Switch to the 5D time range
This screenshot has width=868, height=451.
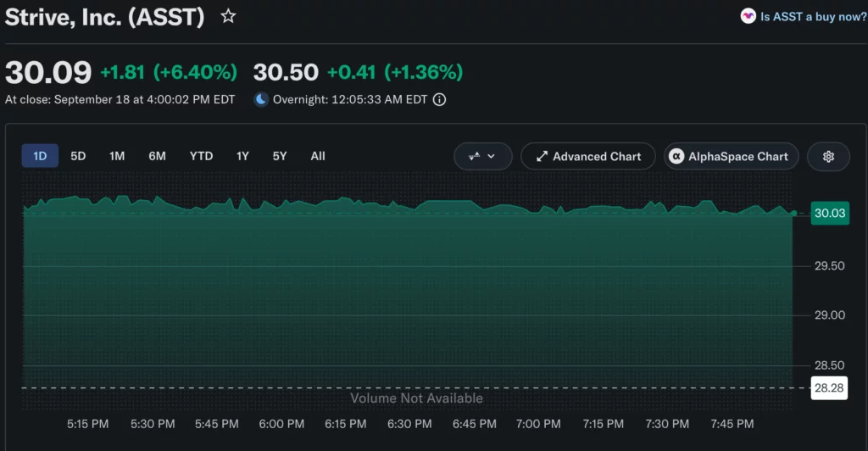[x=78, y=156]
